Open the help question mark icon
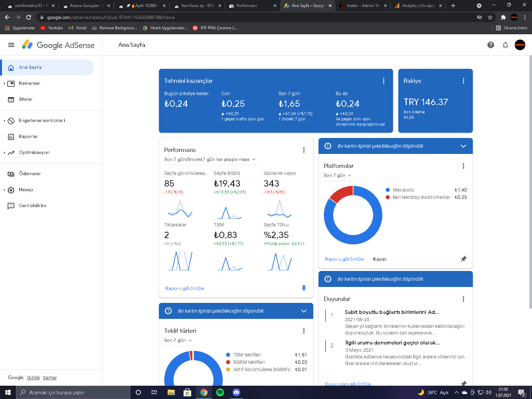The width and height of the screenshot is (532, 399). (x=491, y=45)
